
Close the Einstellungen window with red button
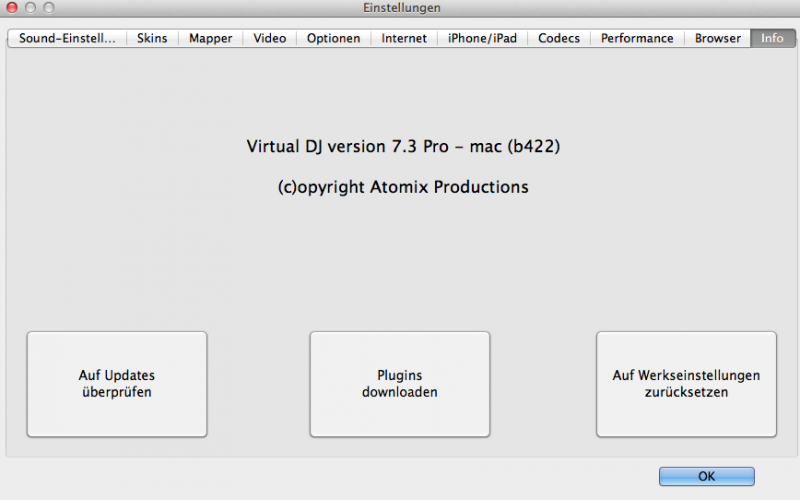tap(12, 8)
